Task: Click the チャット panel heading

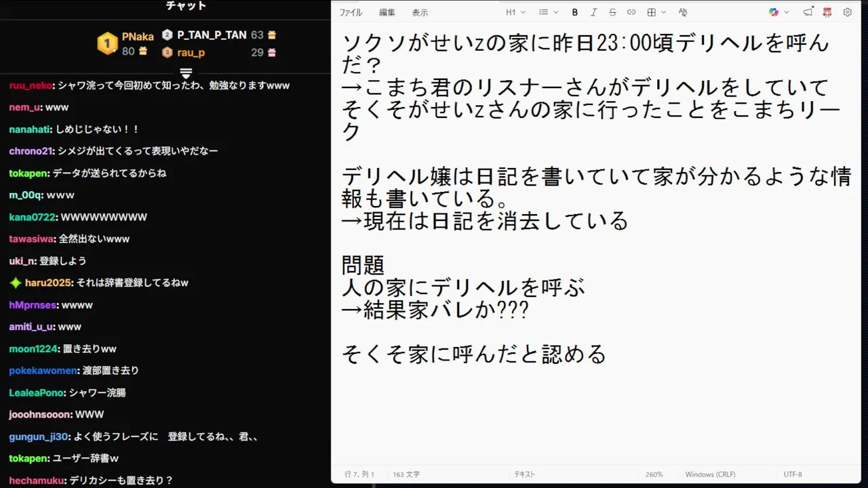Action: [x=186, y=6]
